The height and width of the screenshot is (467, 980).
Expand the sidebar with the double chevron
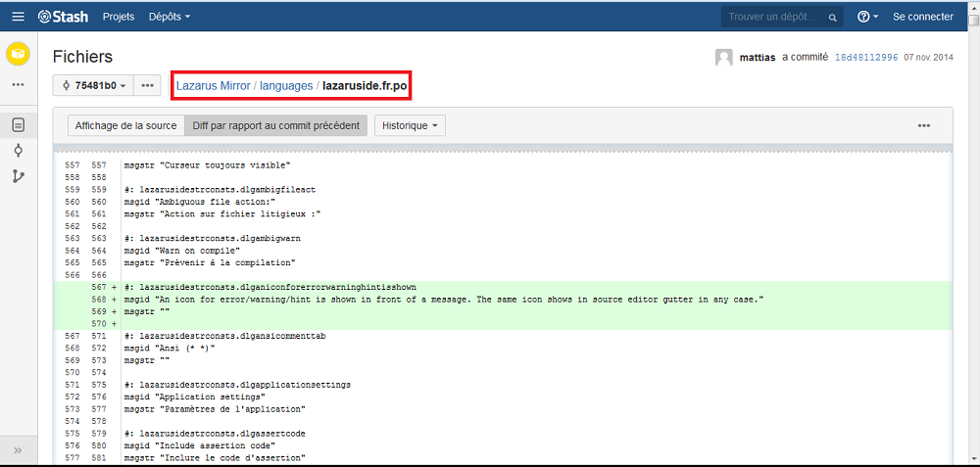pos(18,449)
